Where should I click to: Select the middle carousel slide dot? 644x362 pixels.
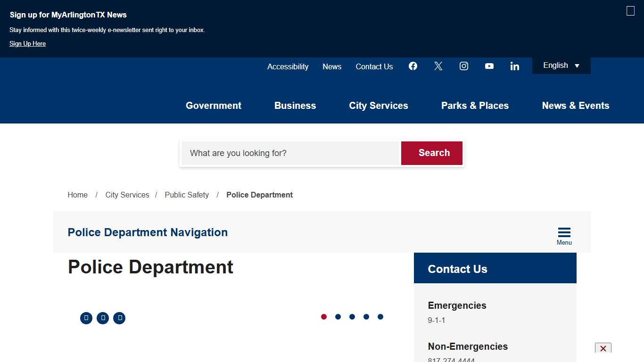pyautogui.click(x=352, y=317)
